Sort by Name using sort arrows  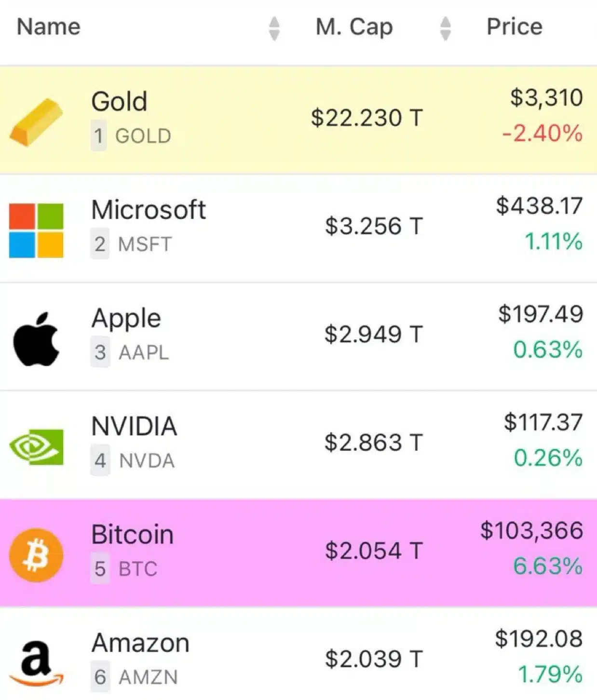point(274,28)
